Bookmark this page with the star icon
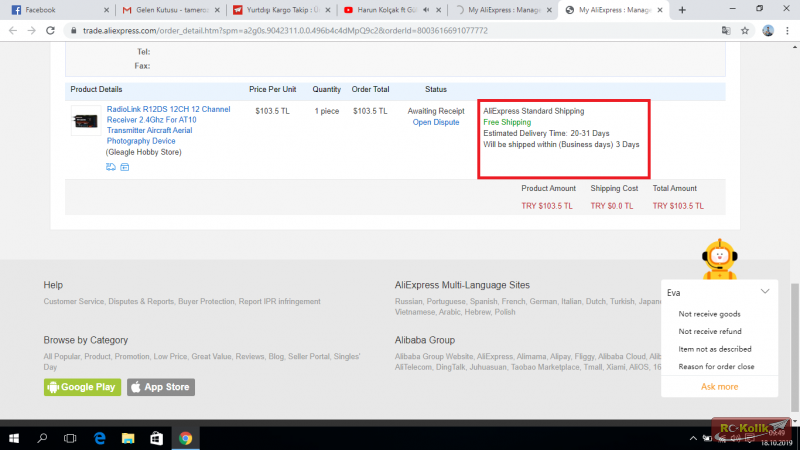This screenshot has height=450, width=800. click(x=745, y=31)
